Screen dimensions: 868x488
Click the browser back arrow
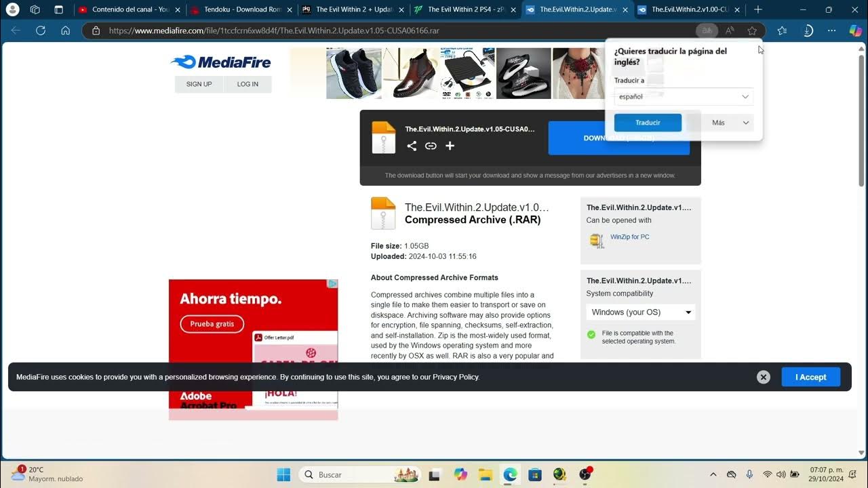point(16,30)
